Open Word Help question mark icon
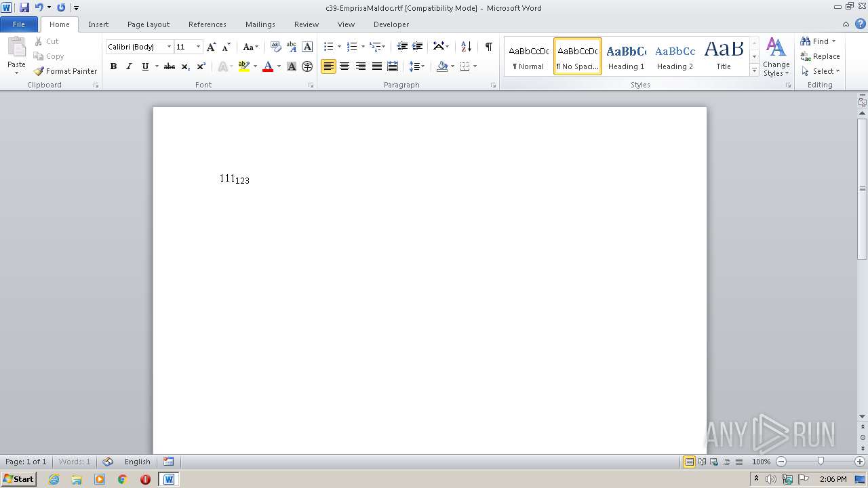 pyautogui.click(x=861, y=24)
